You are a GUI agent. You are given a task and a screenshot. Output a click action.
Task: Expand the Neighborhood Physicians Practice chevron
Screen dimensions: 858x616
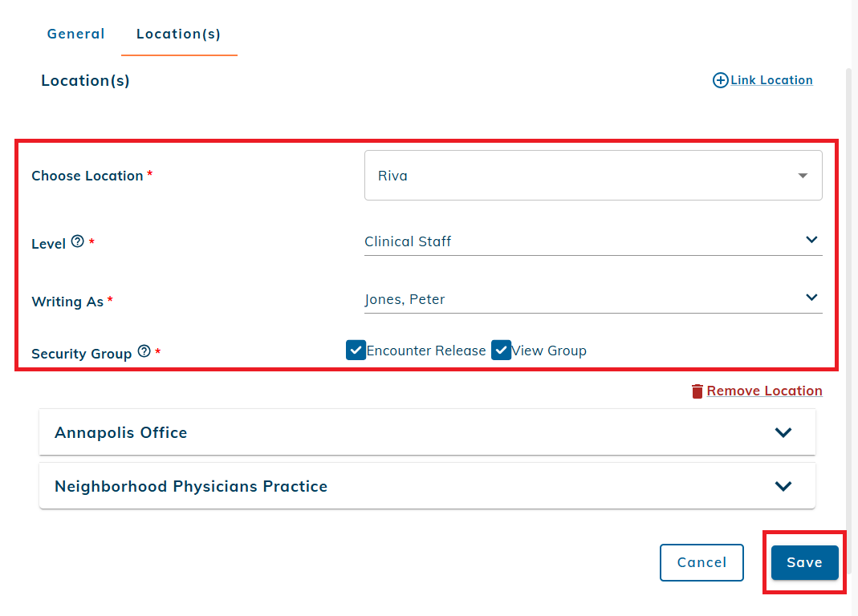point(783,486)
